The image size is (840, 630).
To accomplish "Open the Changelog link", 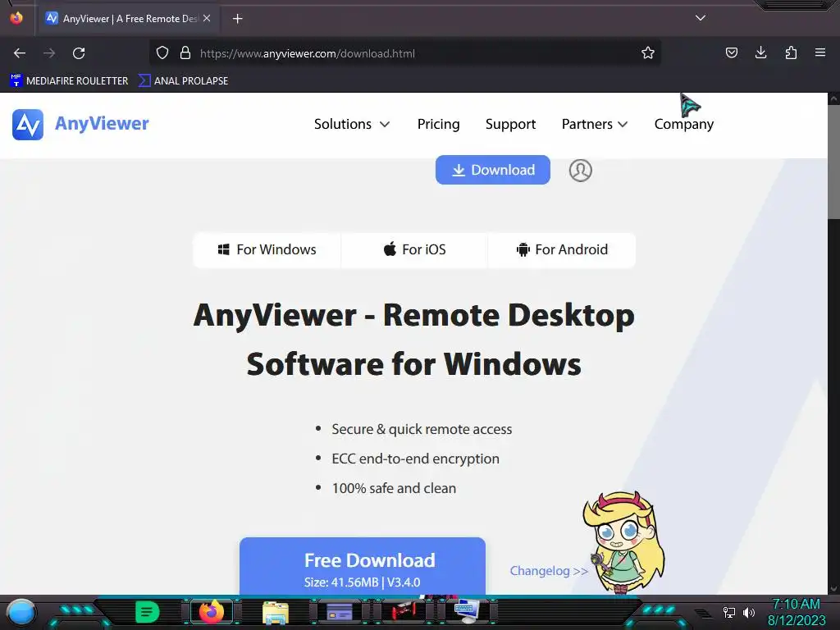I will click(x=549, y=571).
